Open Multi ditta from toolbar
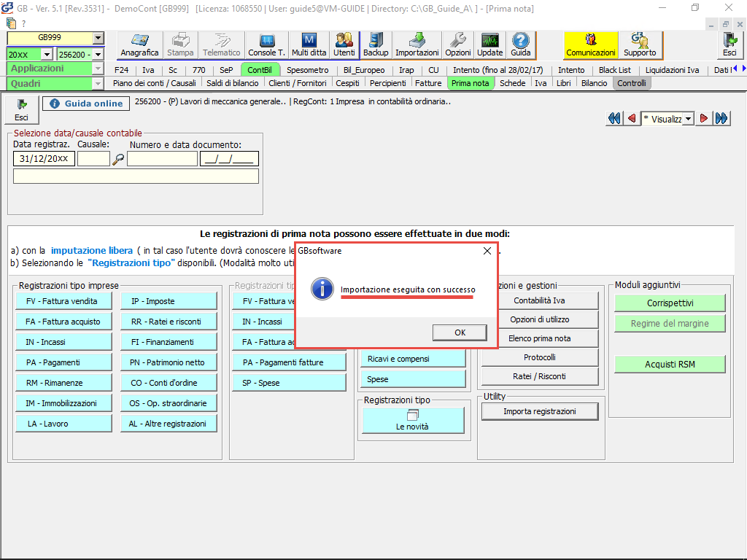This screenshot has width=747, height=560. 309,45
